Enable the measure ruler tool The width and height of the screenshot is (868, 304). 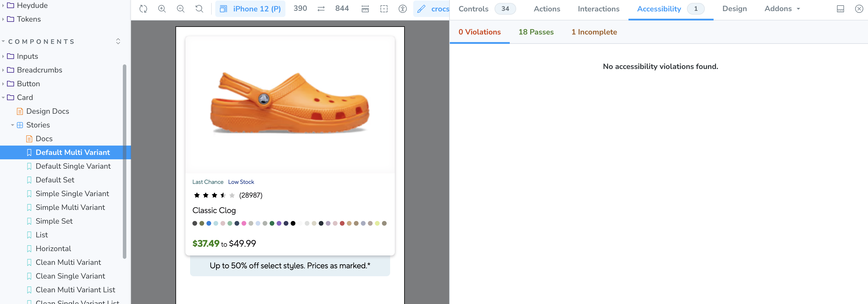click(x=365, y=9)
